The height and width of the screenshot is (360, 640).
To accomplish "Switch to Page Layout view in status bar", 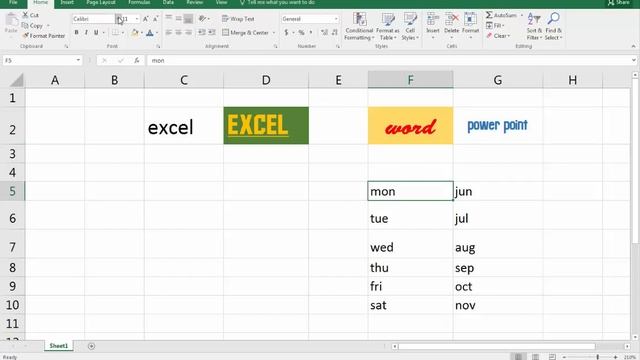I will coord(535,357).
